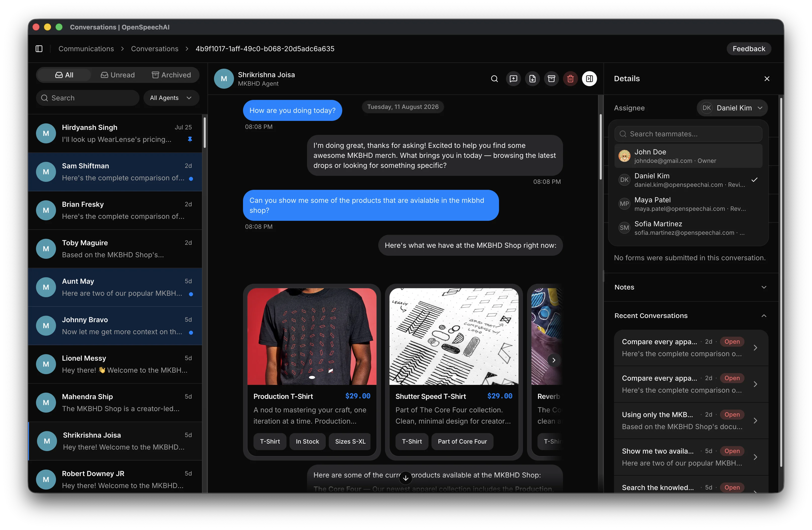The height and width of the screenshot is (530, 812).
Task: Click the T-Shirt tag under Production T-Shirt
Action: 270,441
